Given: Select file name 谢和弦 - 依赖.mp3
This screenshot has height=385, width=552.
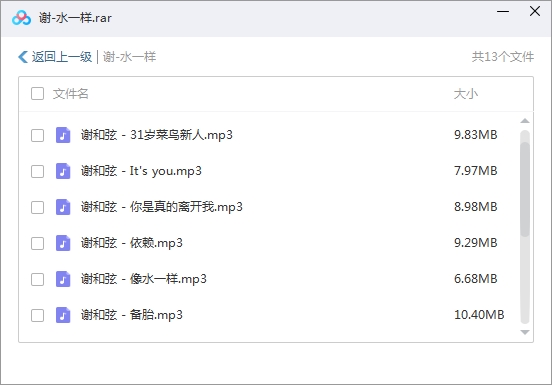Looking at the screenshot, I should point(132,243).
